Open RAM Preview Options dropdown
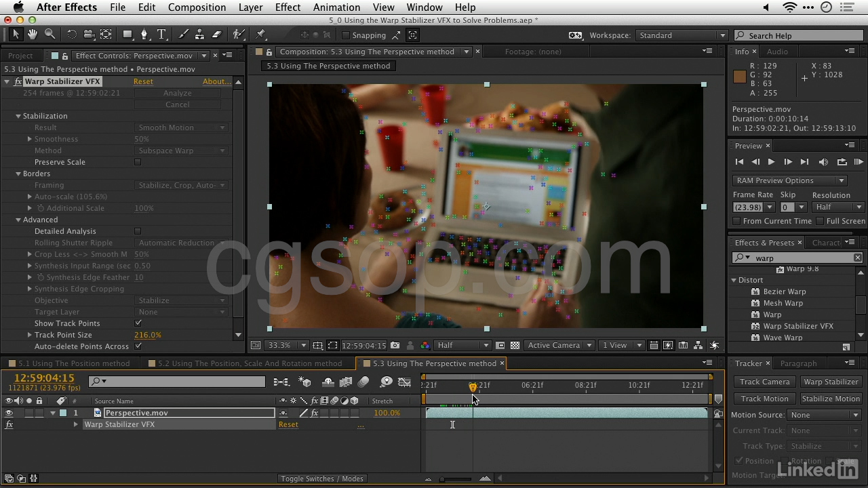The image size is (868, 488). [x=789, y=180]
